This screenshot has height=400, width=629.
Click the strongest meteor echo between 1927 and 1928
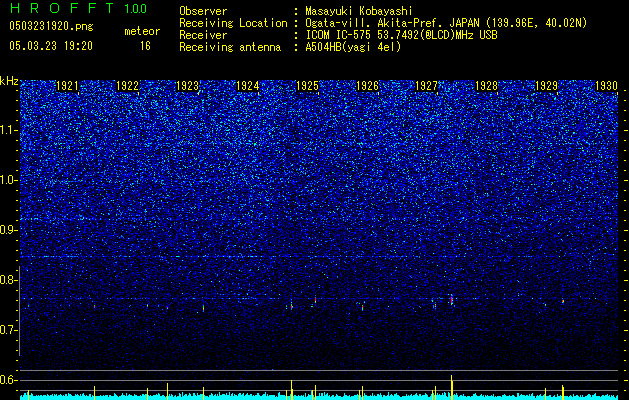[x=452, y=300]
